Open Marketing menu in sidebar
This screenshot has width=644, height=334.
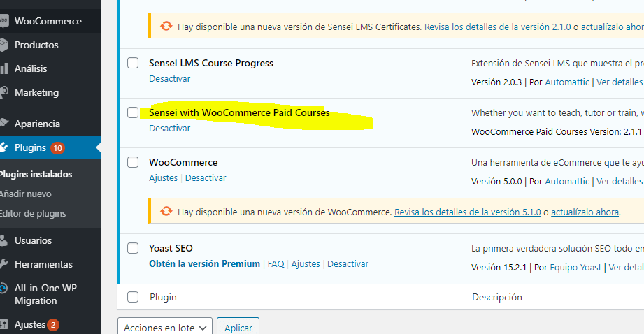(36, 92)
